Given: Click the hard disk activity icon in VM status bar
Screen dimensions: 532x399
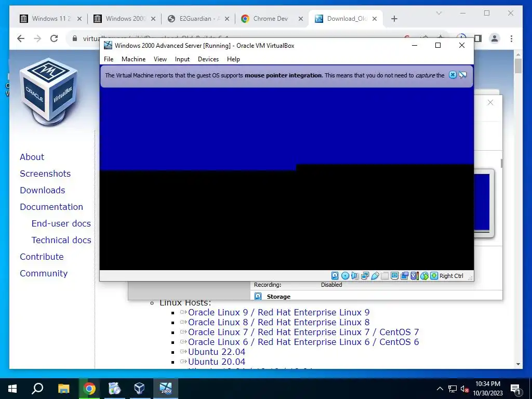Looking at the screenshot, I should [x=335, y=276].
